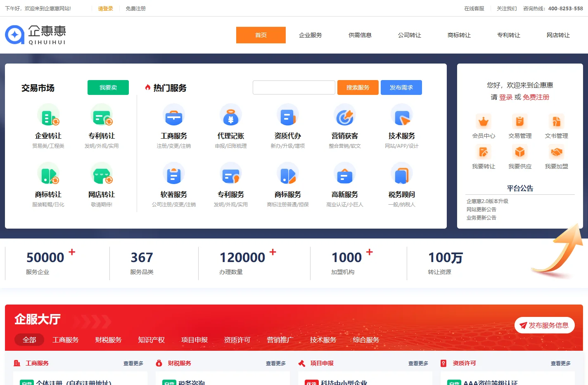The image size is (588, 385).
Task: Click 查看更多 beside 资质许可 section
Action: tap(561, 364)
